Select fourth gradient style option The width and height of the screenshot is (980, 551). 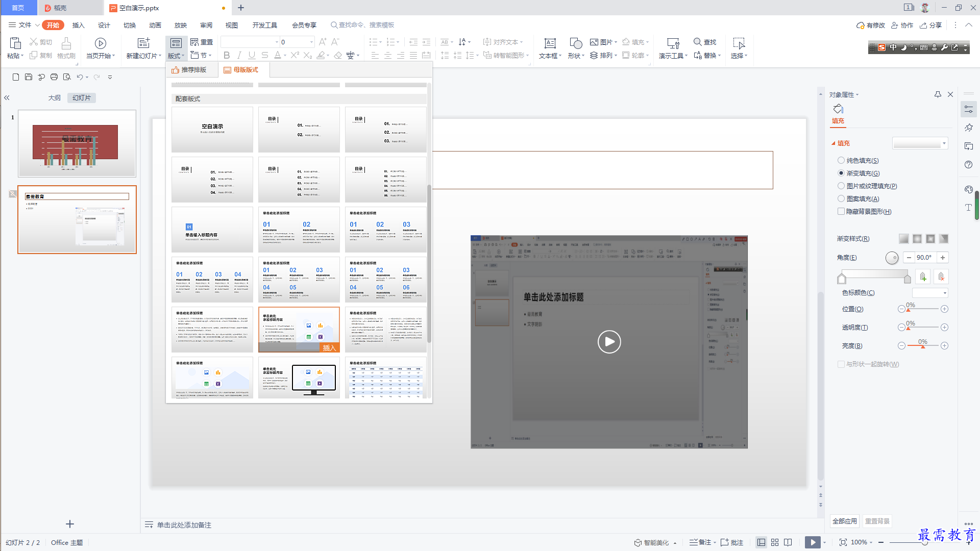coord(943,239)
